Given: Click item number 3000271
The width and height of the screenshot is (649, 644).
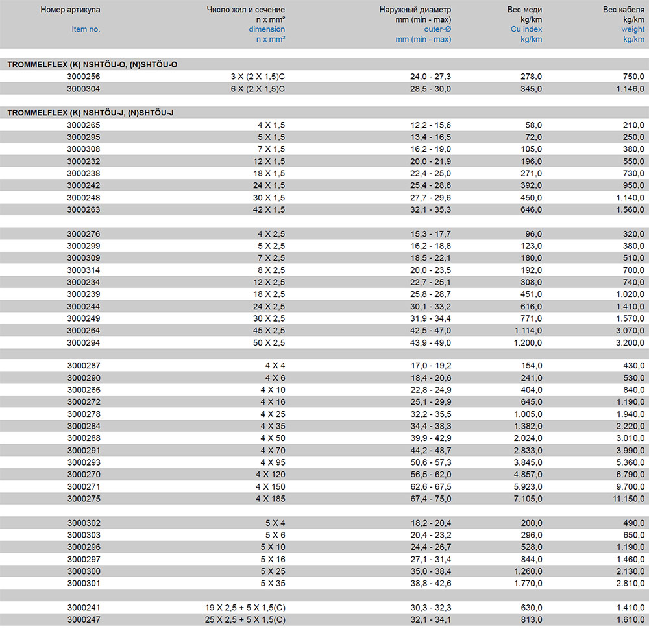Looking at the screenshot, I should [84, 487].
